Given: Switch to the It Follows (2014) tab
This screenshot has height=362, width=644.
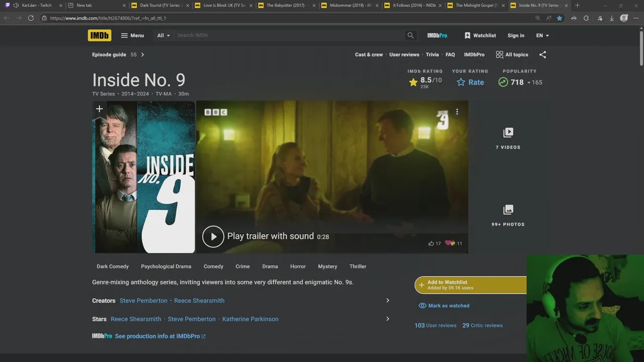Looking at the screenshot, I should (x=413, y=5).
